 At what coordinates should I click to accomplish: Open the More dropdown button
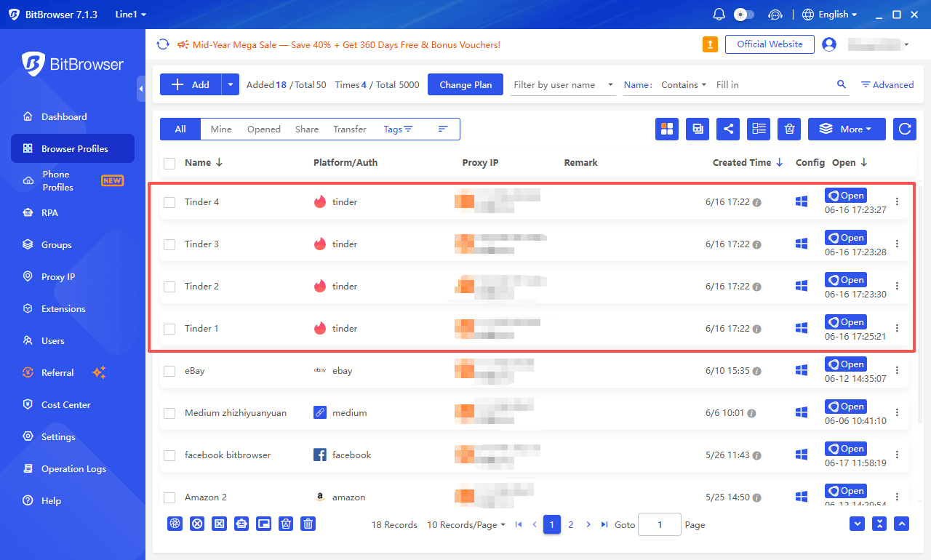coord(847,129)
